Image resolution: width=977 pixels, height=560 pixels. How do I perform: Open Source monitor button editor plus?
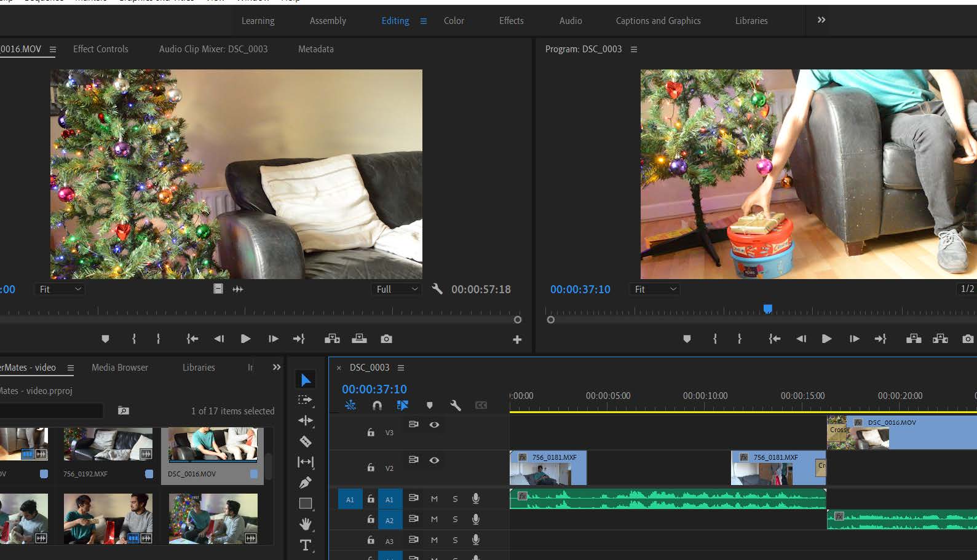[x=517, y=339]
